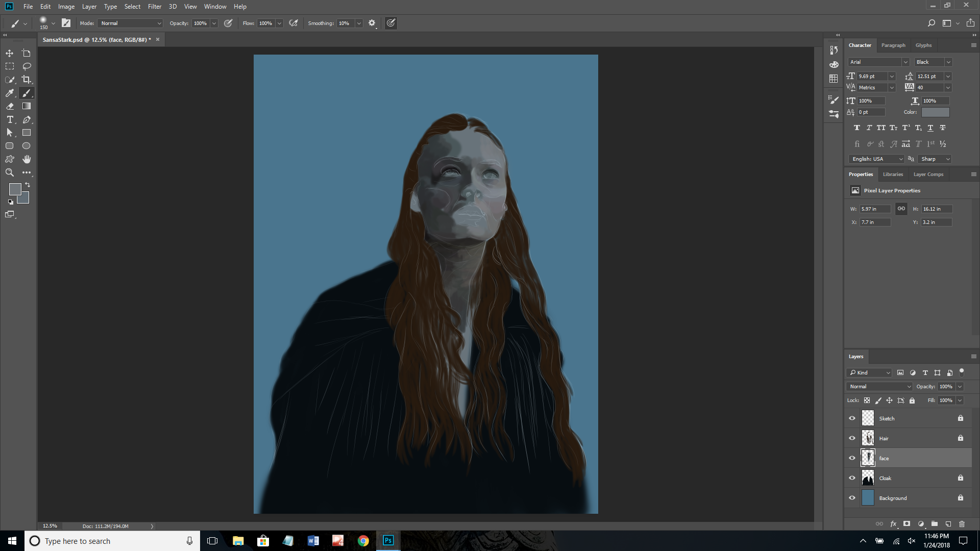Screen dimensions: 980x551
Task: Click the foreground color swatch
Action: [15, 189]
